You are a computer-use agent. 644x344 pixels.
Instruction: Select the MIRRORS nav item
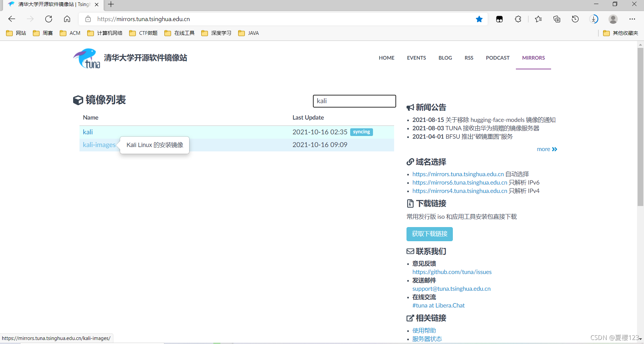click(x=533, y=58)
